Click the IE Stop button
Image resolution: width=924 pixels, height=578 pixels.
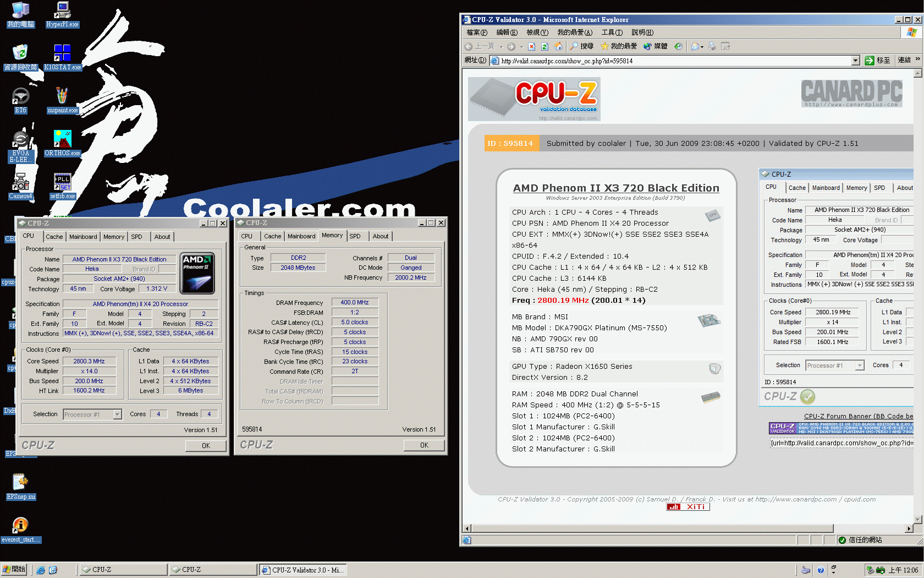pyautogui.click(x=531, y=46)
